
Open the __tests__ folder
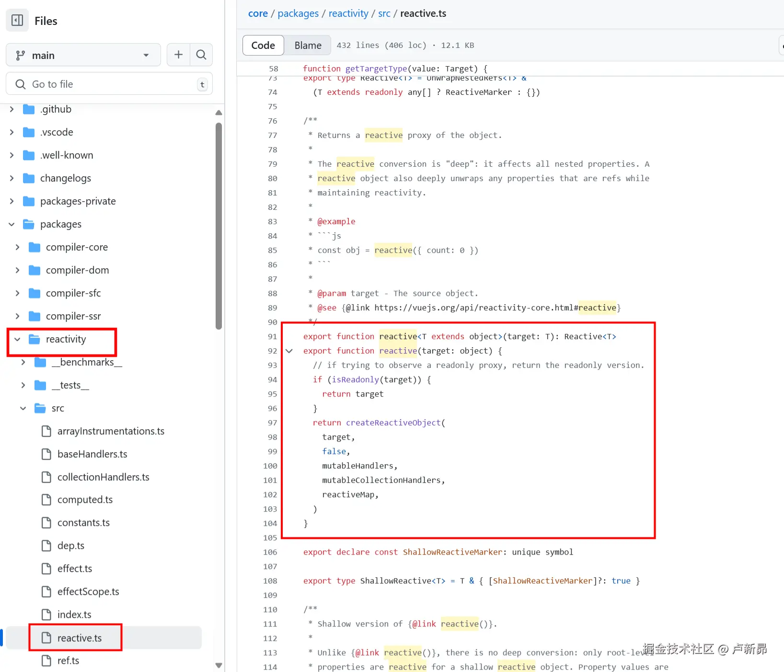[x=70, y=385]
